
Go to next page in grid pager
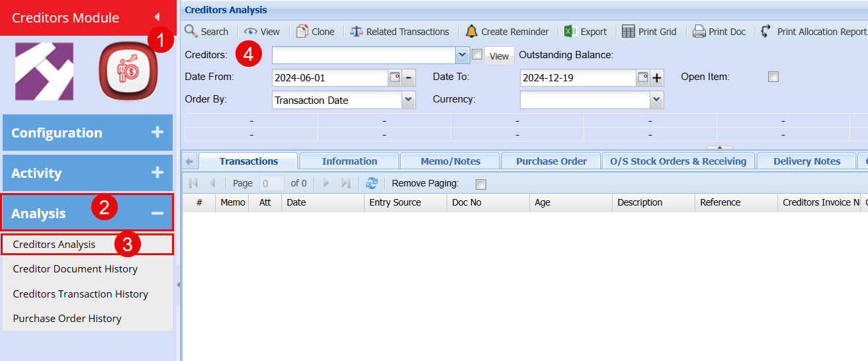point(326,183)
